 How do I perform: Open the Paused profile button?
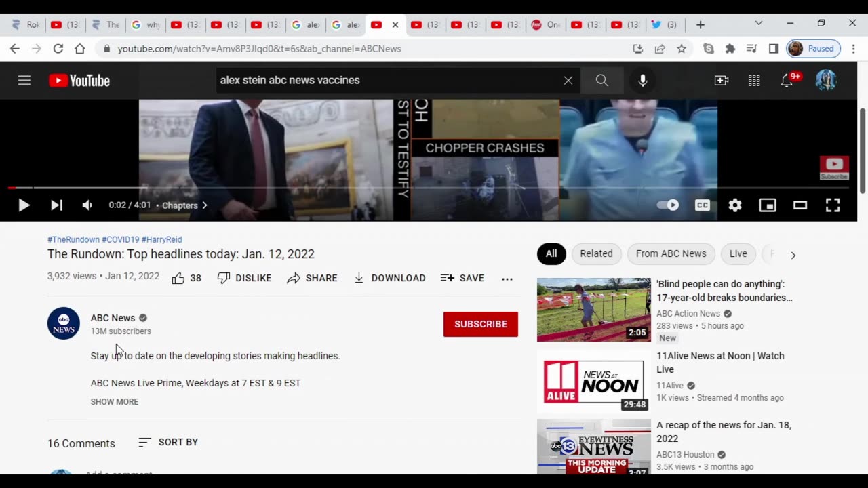click(814, 49)
